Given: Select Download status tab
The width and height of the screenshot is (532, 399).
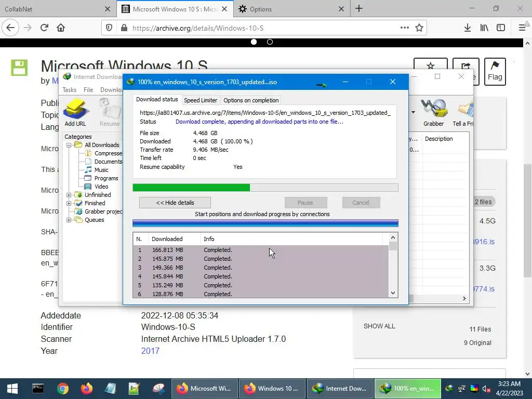Looking at the screenshot, I should 157,99.
